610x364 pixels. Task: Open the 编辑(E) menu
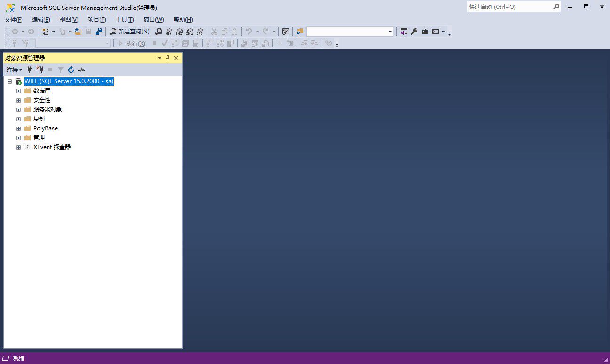[41, 19]
